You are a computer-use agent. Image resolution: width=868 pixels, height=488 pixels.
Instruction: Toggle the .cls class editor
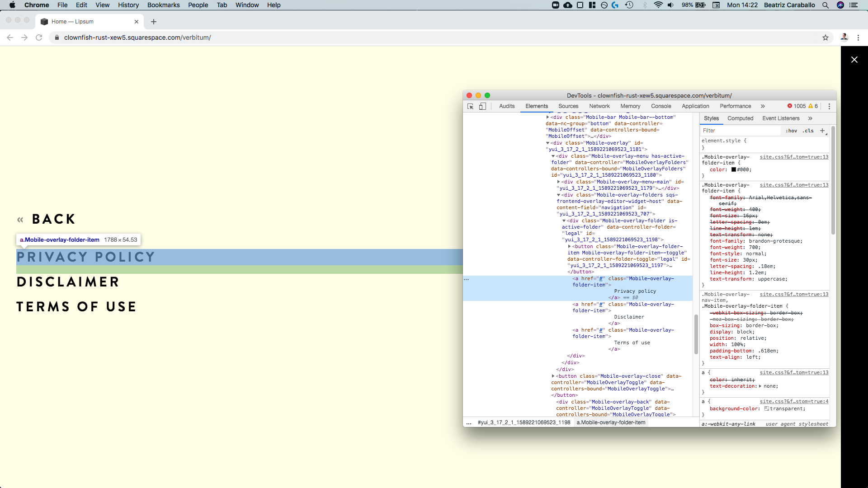[808, 131]
